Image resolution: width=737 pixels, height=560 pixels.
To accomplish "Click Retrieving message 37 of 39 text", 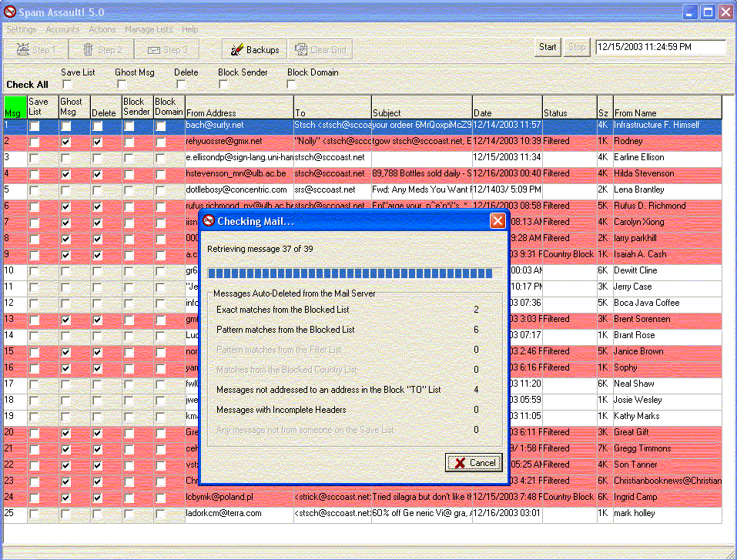I will [x=260, y=250].
